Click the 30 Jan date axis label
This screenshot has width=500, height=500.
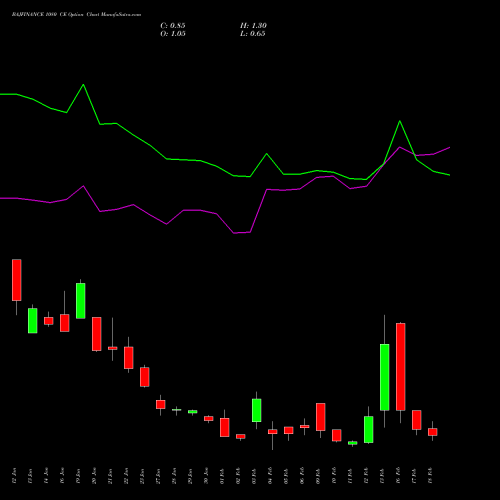pyautogui.click(x=206, y=476)
